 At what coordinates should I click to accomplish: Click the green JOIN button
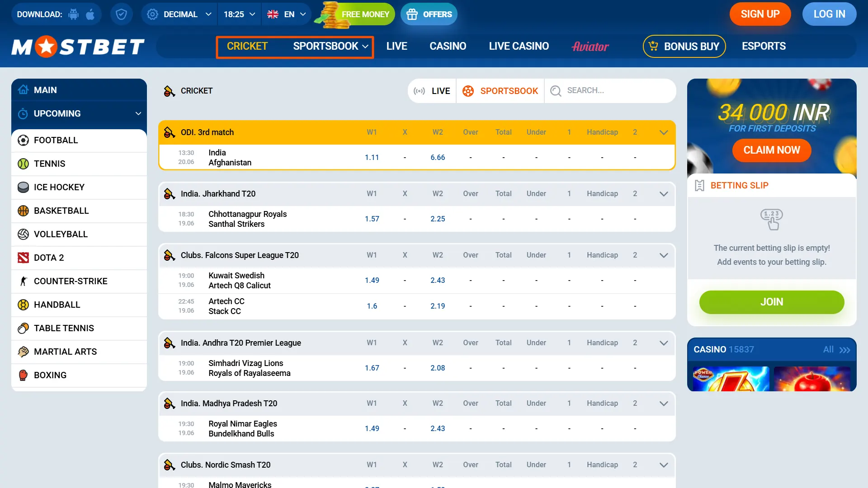(x=771, y=302)
